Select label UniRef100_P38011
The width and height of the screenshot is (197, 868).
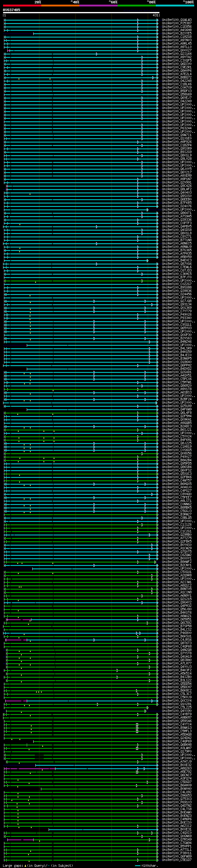177,853
